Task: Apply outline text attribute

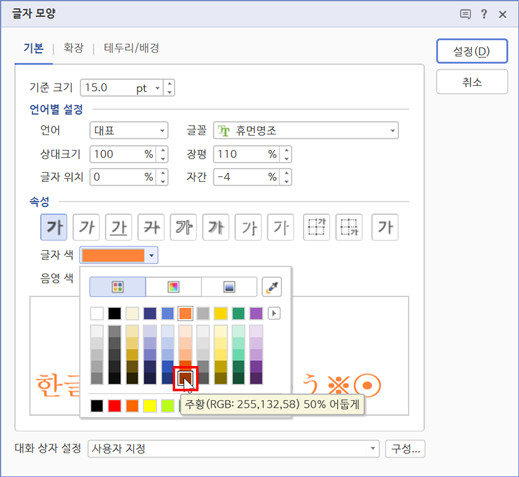Action: (x=183, y=227)
